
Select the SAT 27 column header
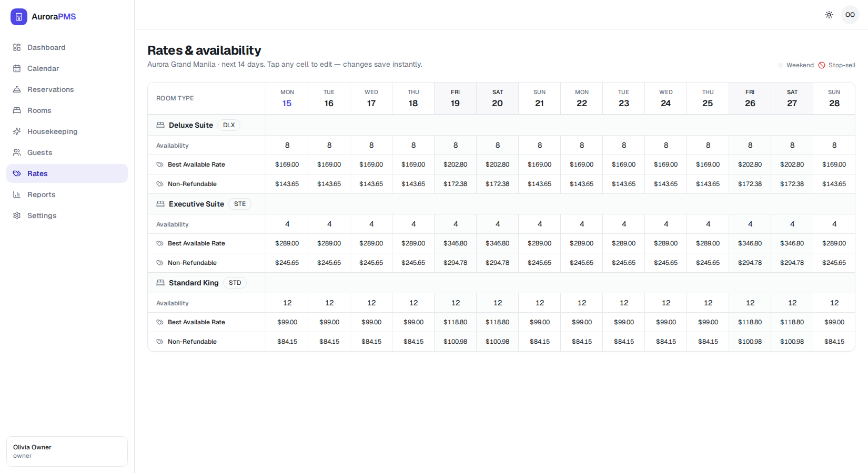pyautogui.click(x=792, y=98)
